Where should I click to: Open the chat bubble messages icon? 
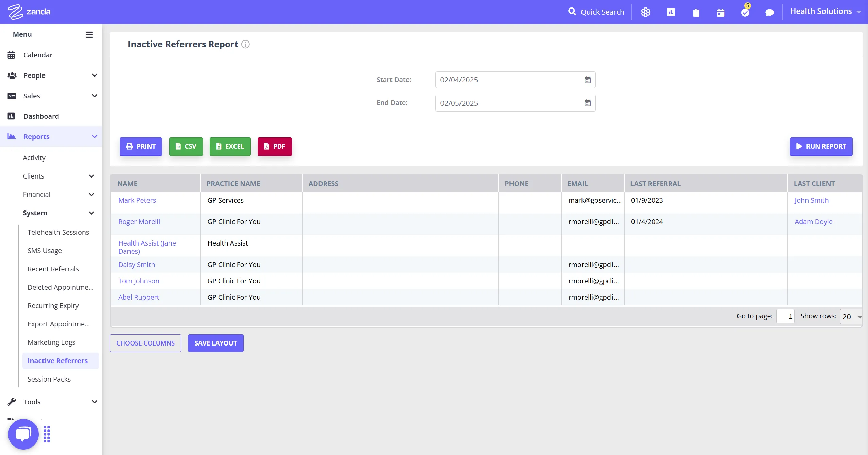(769, 13)
